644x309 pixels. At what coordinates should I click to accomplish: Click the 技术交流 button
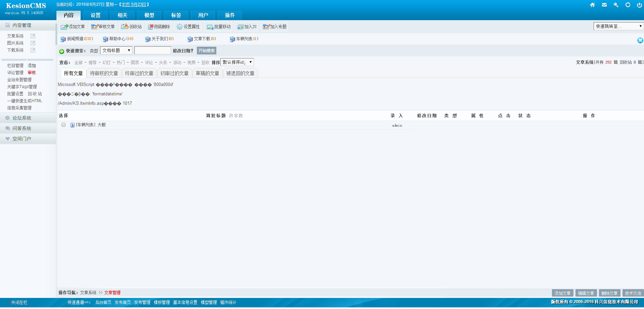[633, 293]
